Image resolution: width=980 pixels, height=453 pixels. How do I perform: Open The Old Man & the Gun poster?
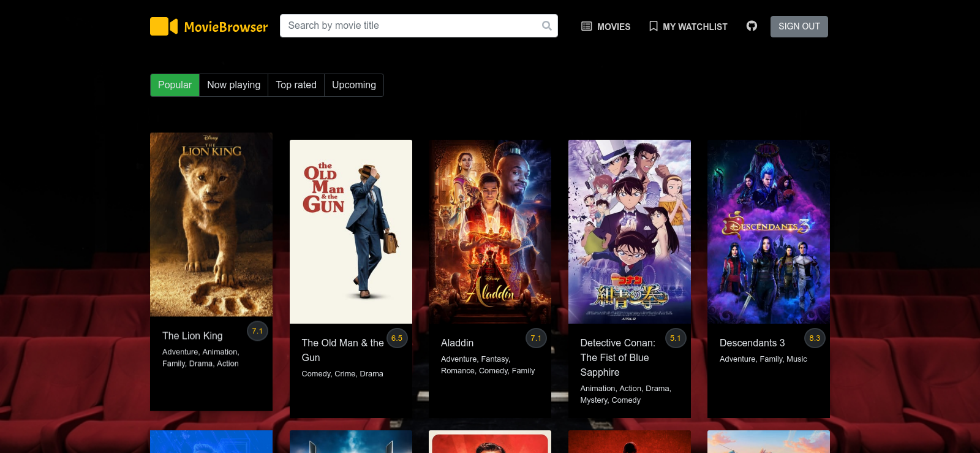tap(351, 232)
